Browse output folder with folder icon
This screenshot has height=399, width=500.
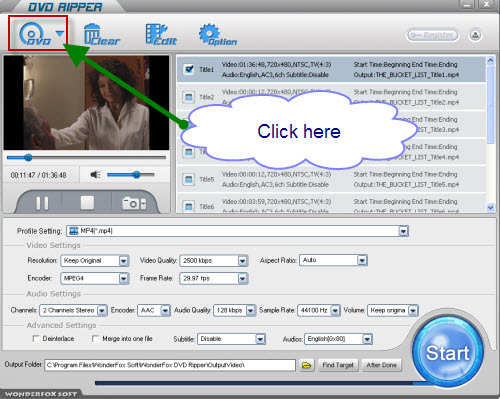[306, 365]
